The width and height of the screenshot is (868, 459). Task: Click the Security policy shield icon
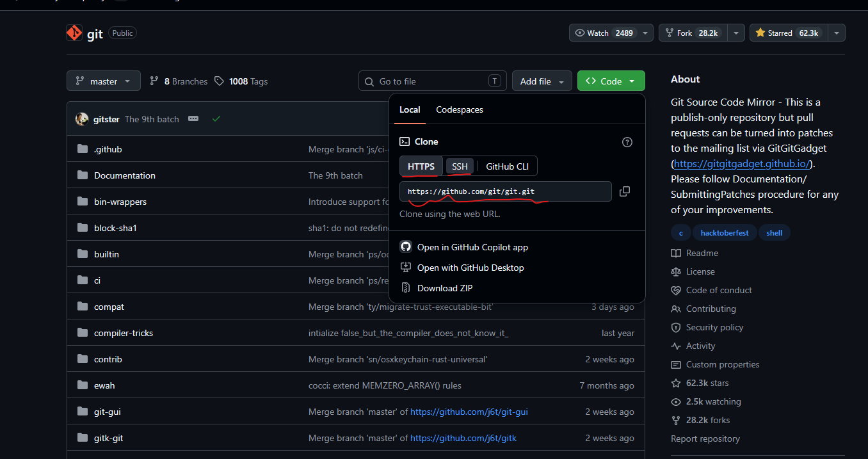click(x=676, y=328)
